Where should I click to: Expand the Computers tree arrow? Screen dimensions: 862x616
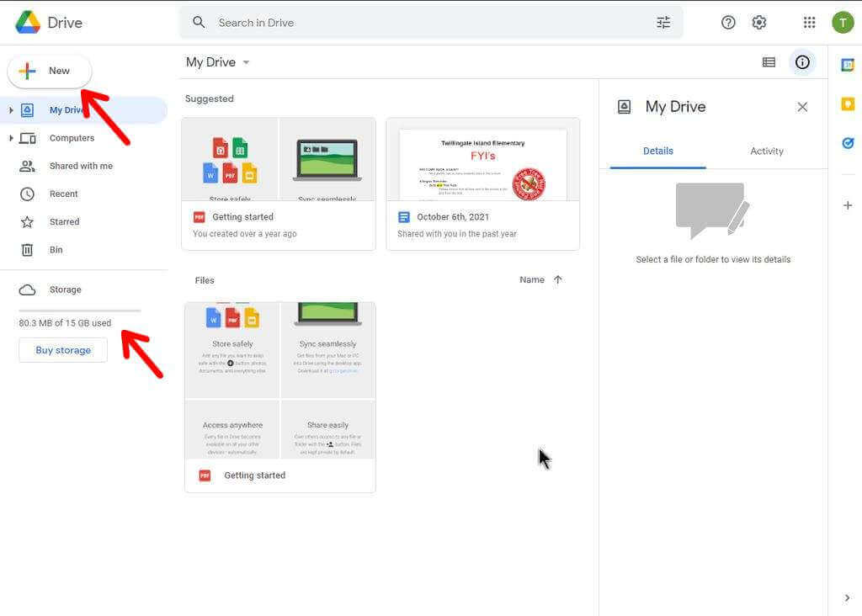(11, 138)
